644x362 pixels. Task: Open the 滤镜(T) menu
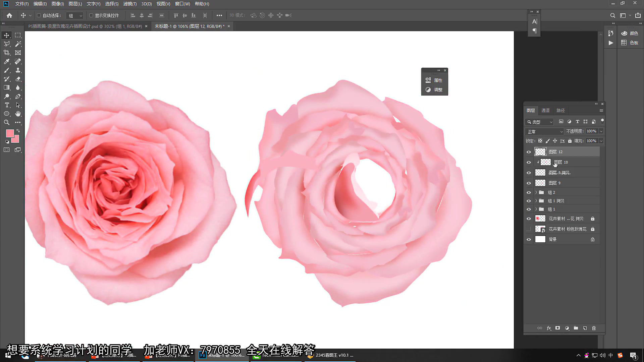click(130, 4)
